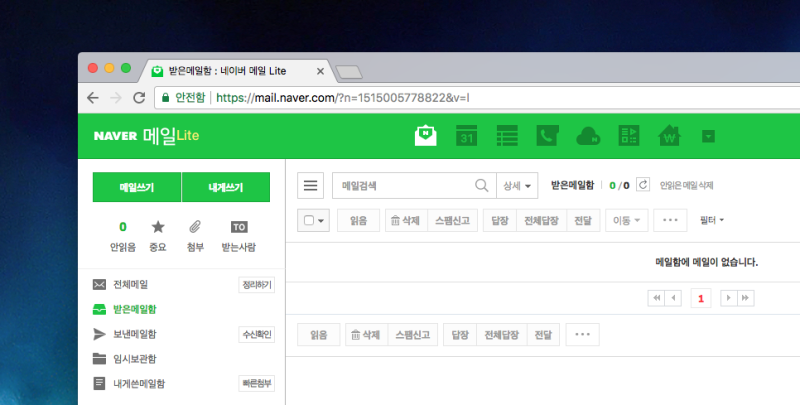Click top toolbar 읽음 button
Image resolution: width=800 pixels, height=405 pixels.
[358, 220]
